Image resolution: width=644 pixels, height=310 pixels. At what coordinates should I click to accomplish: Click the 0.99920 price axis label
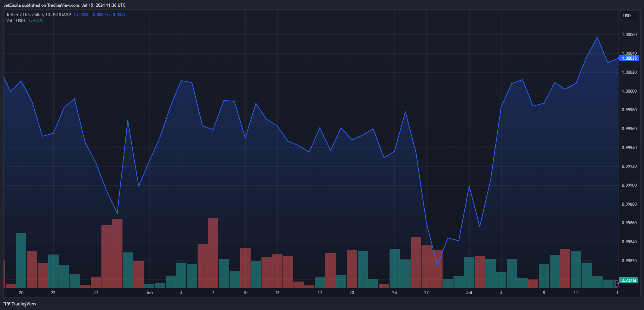click(x=629, y=166)
